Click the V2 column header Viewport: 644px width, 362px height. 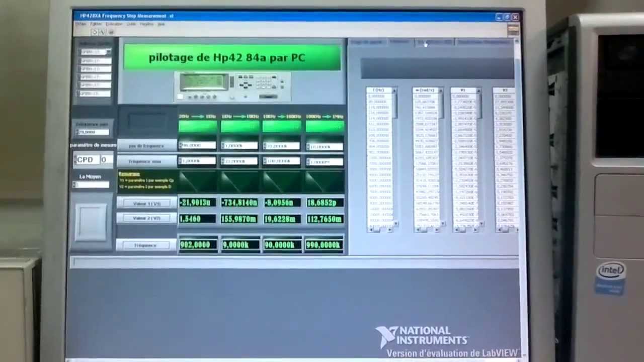[x=505, y=90]
